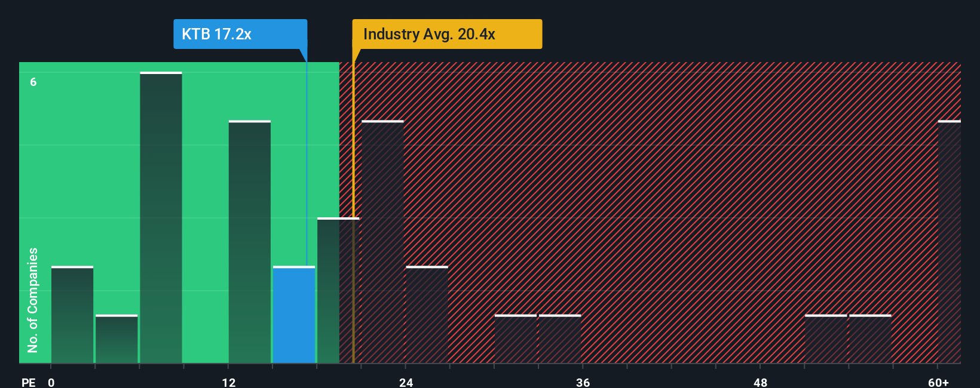Select the hatched bar starting at PE 24
The width and height of the screenshot is (980, 388).
point(427,315)
